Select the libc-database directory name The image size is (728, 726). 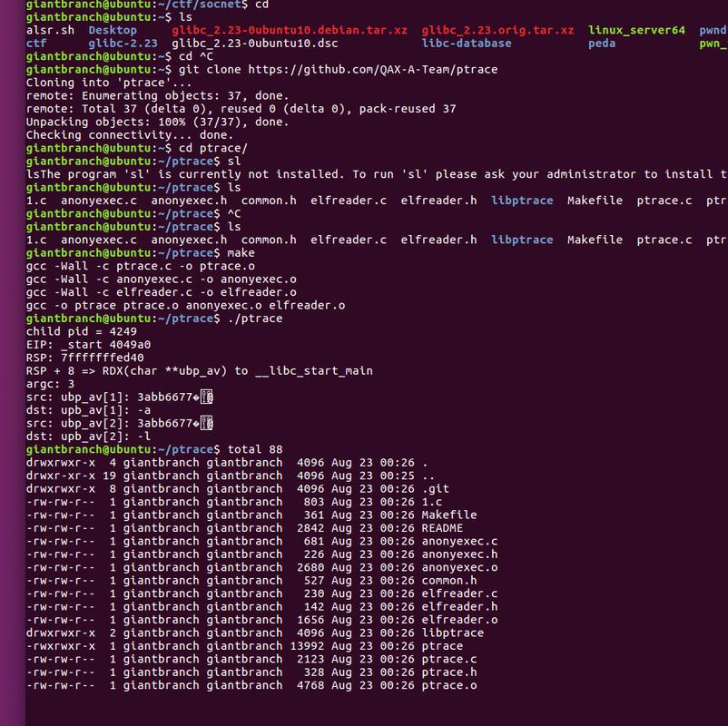pyautogui.click(x=467, y=43)
